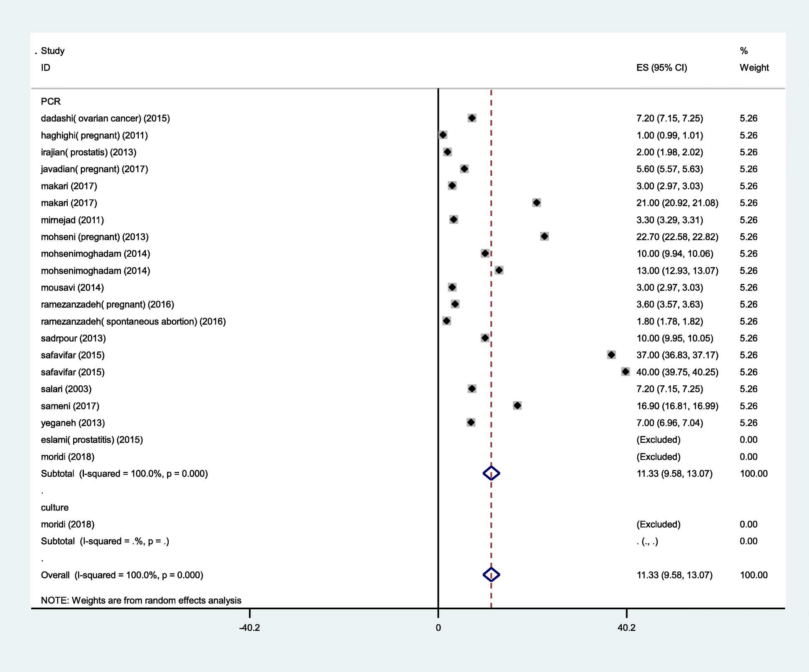
Task: Click the PCR Subtotal diamond marker
Action: [491, 473]
